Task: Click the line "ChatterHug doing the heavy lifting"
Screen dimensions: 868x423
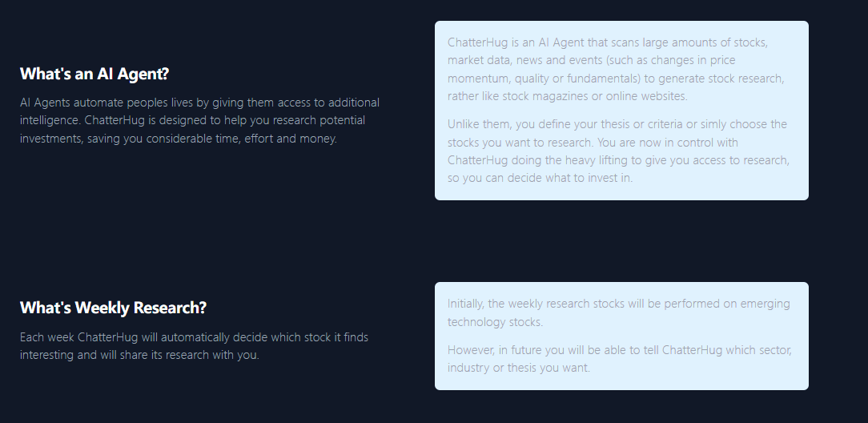Action: pyautogui.click(x=618, y=160)
